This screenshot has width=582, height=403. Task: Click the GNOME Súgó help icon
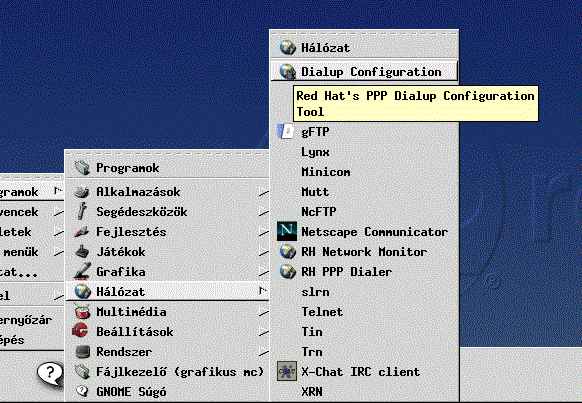[82, 391]
